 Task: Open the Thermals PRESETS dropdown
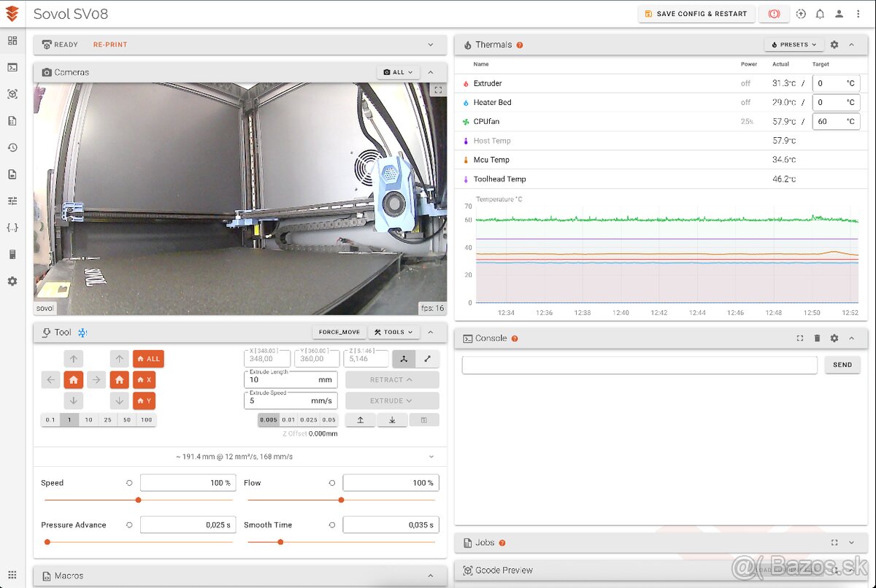pos(794,45)
